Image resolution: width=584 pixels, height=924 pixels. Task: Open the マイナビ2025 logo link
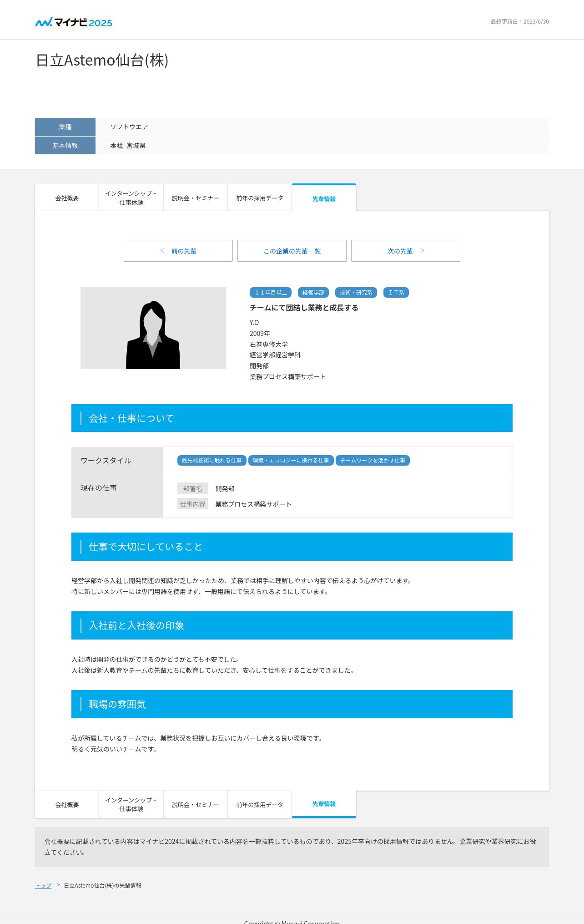click(x=74, y=22)
